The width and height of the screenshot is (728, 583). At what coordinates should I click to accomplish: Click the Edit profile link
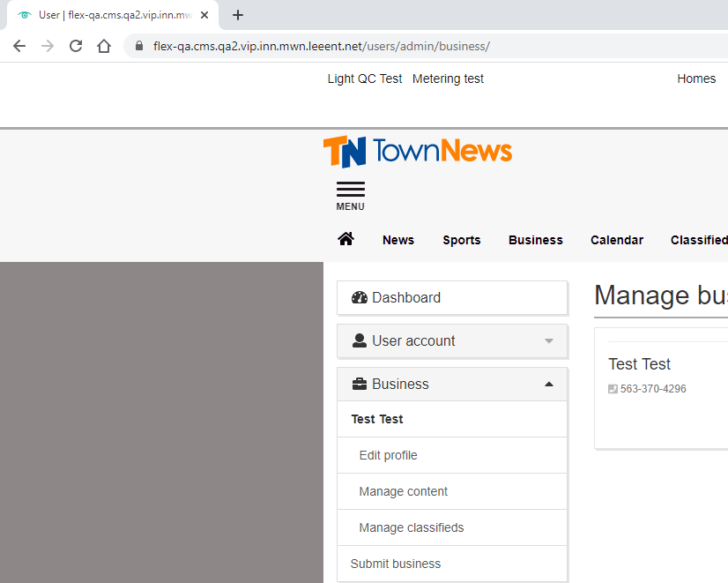[x=388, y=456]
